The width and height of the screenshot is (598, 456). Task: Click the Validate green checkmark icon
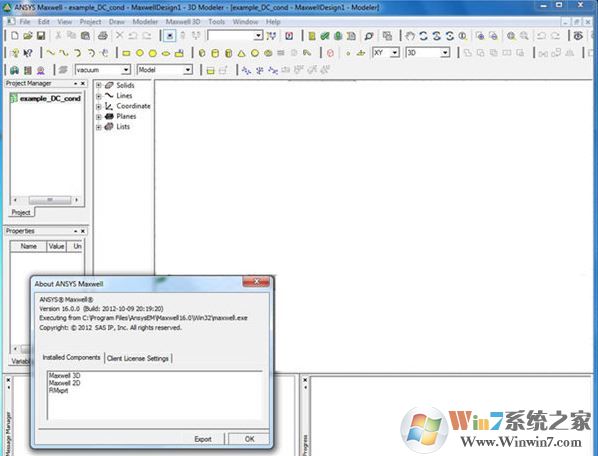[325, 36]
